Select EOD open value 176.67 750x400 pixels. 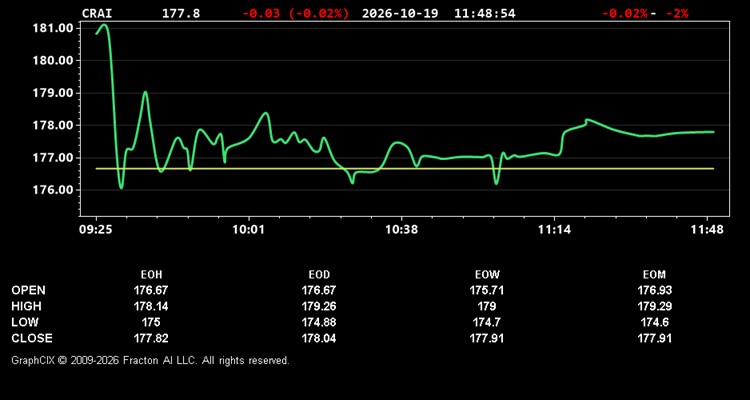(319, 290)
